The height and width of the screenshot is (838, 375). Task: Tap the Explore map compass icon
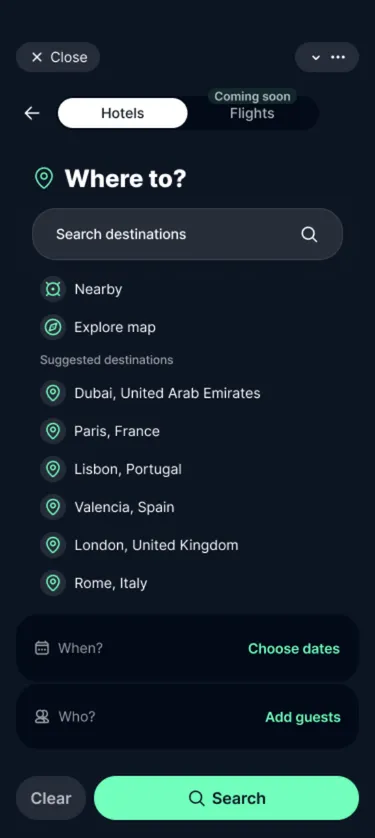pyautogui.click(x=53, y=327)
